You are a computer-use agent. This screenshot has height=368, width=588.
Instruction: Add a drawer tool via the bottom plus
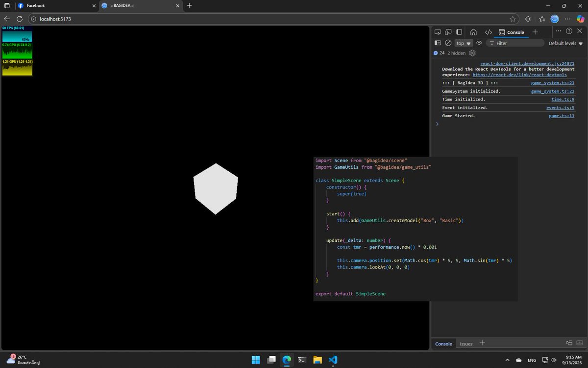click(x=482, y=343)
